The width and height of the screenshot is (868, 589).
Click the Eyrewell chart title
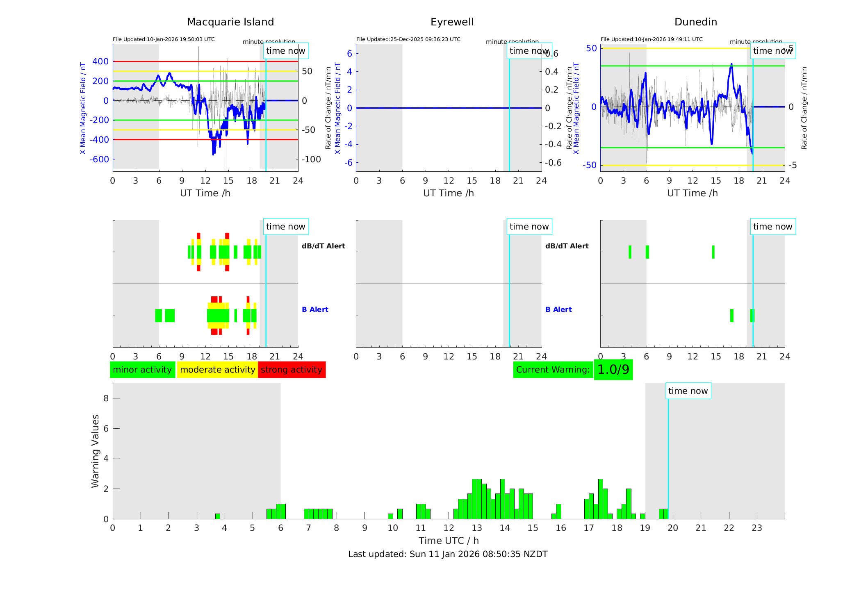[452, 22]
